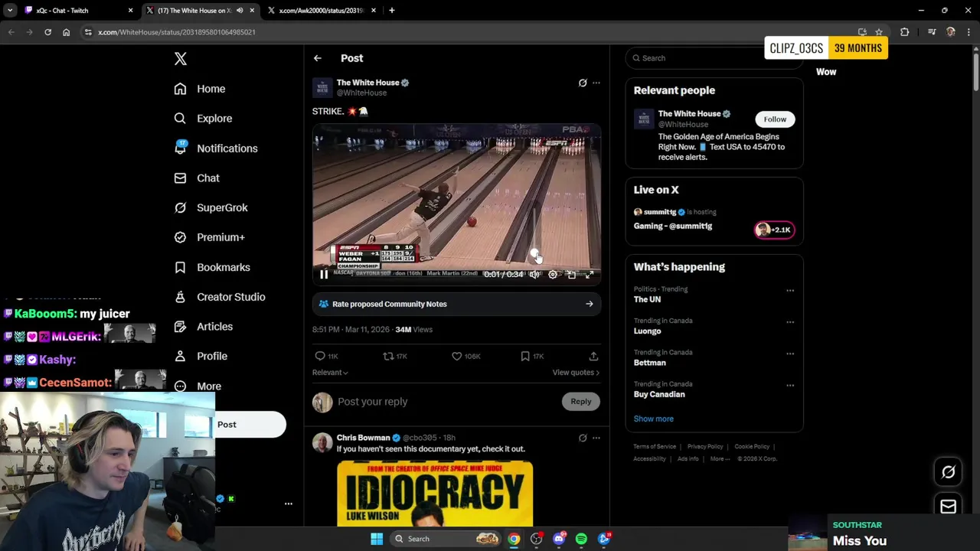
Task: Enter video fullscreen mode
Action: [590, 274]
